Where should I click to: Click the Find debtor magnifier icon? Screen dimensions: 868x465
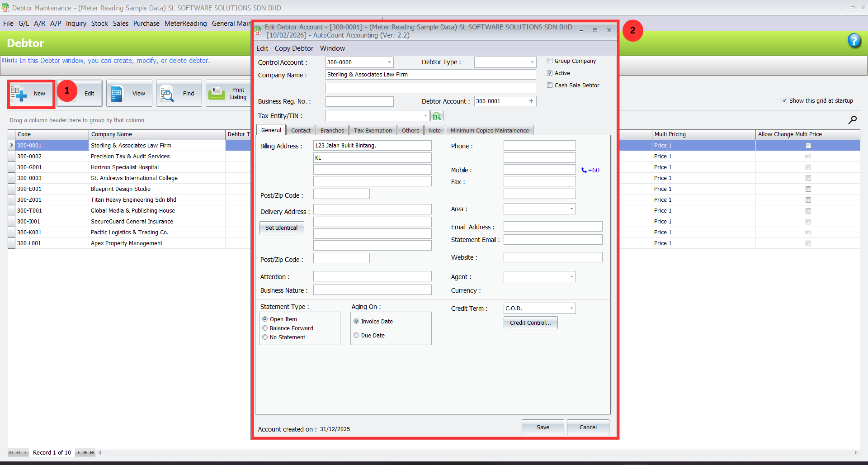[167, 94]
